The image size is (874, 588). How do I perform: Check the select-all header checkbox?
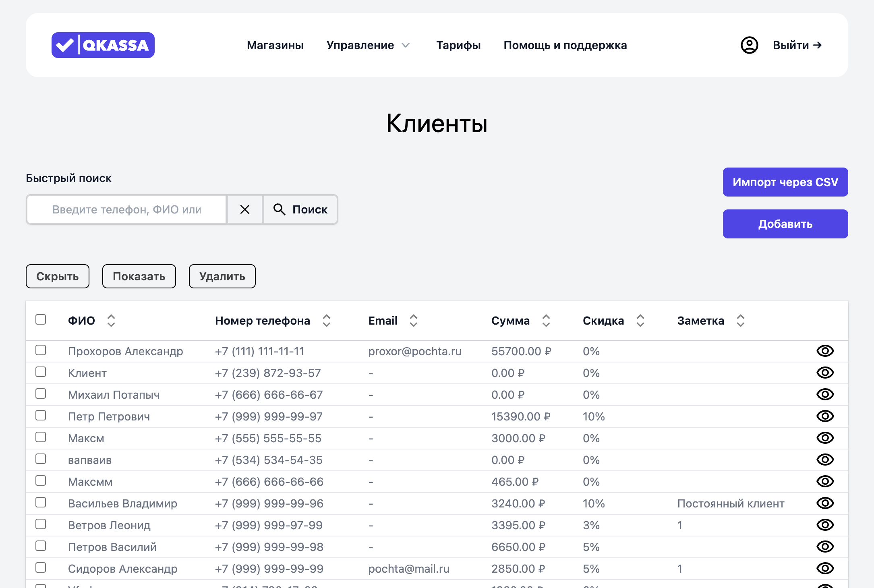tap(41, 319)
